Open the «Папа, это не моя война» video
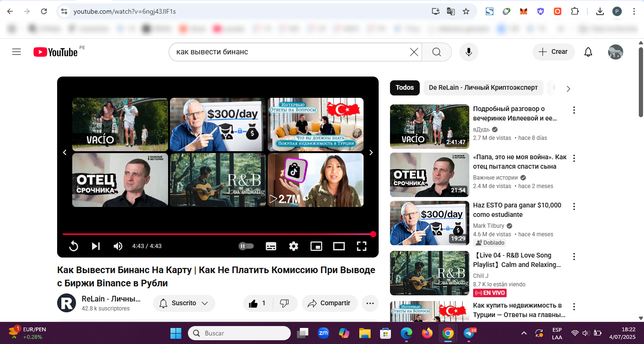 [x=519, y=162]
